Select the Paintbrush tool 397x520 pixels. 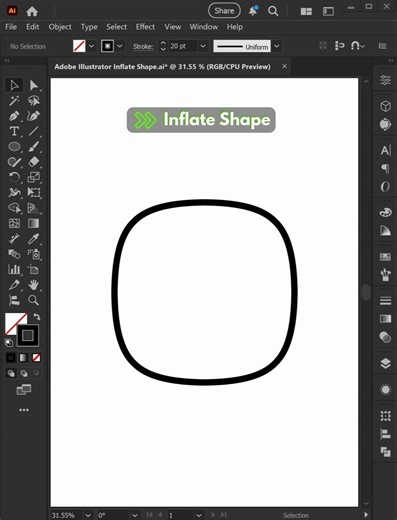point(34,147)
